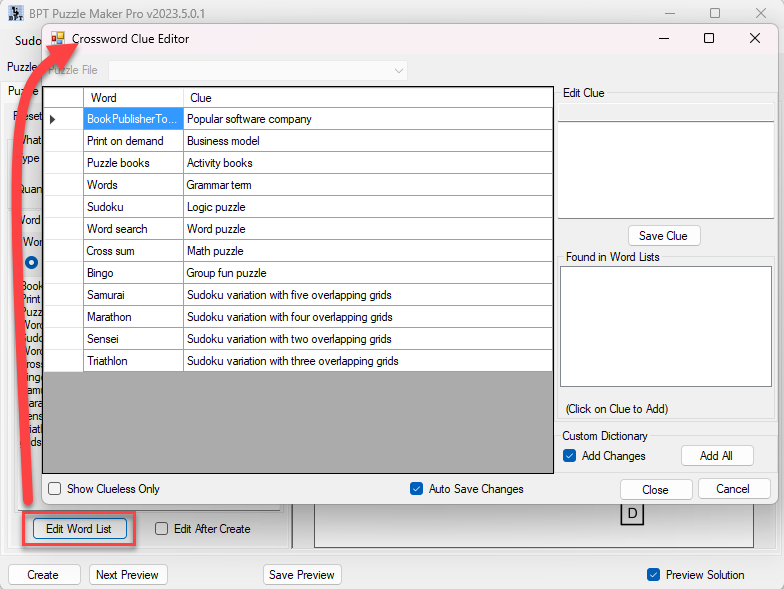
Task: Select the five overlapping grids clue
Action: pos(368,295)
